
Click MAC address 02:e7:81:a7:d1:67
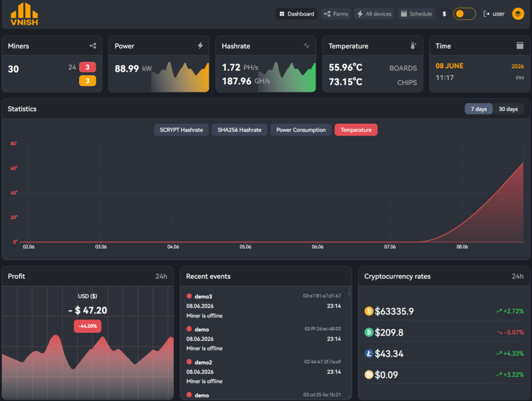[322, 296]
